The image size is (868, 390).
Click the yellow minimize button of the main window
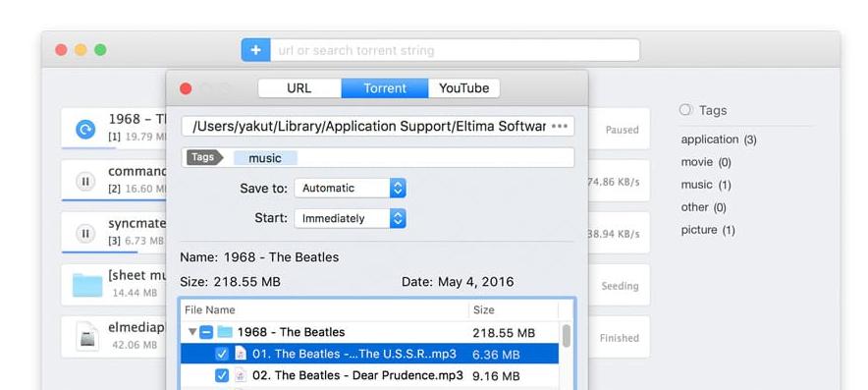[81, 50]
